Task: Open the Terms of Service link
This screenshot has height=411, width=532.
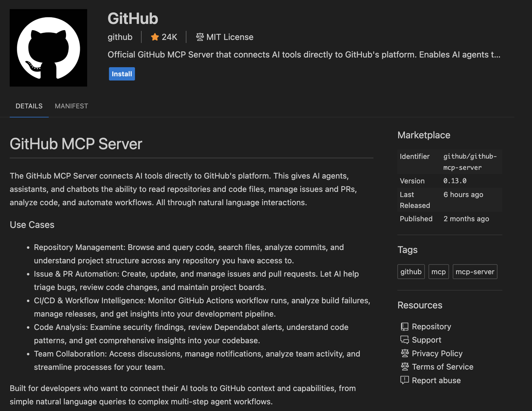Action: pyautogui.click(x=443, y=367)
